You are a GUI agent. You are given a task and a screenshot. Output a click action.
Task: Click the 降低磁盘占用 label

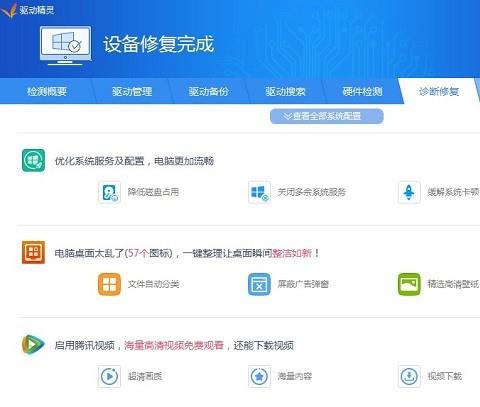tap(153, 192)
